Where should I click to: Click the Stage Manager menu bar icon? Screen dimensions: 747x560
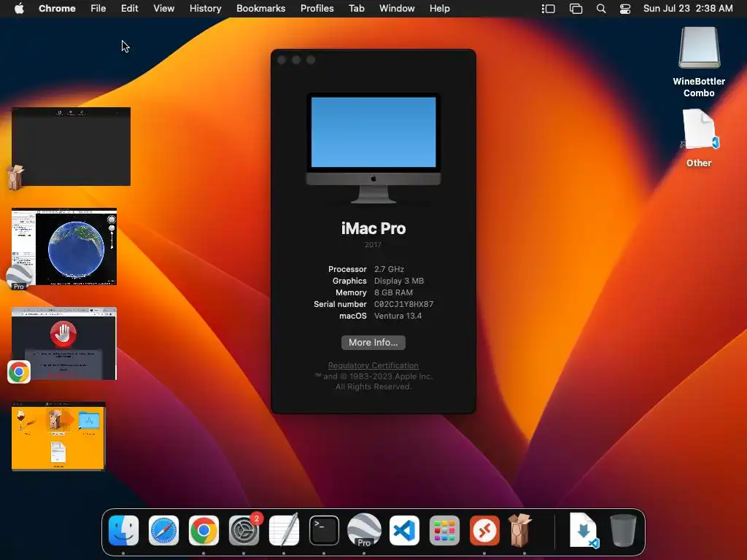coord(549,9)
